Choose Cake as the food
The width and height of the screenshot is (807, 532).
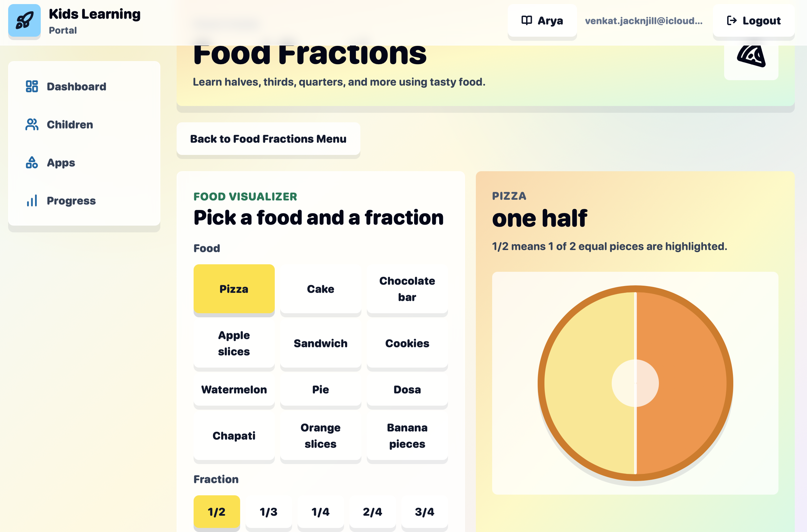[x=321, y=289]
